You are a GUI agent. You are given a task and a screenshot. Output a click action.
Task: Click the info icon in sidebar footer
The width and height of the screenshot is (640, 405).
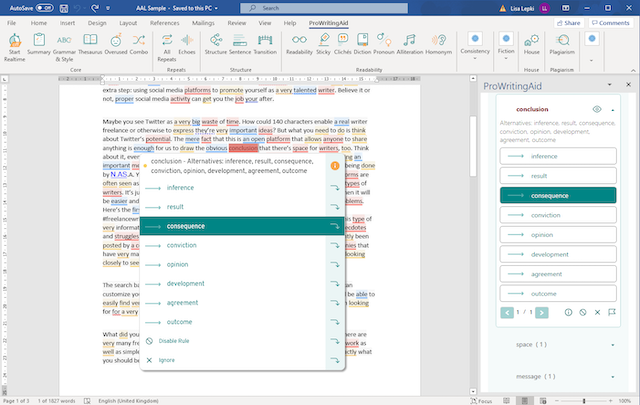pos(568,312)
